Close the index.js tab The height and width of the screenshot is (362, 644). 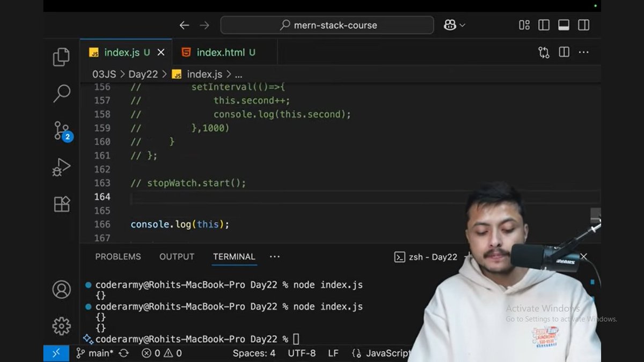click(x=160, y=53)
